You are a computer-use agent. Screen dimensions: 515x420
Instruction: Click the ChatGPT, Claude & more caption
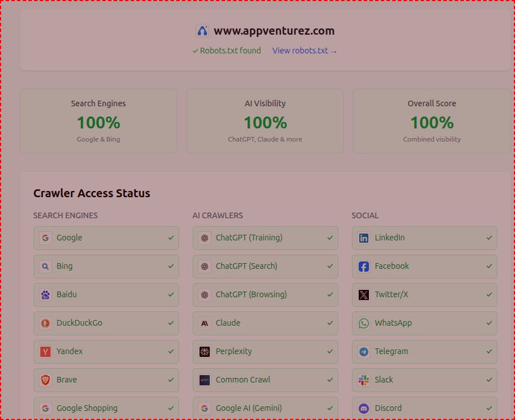click(265, 139)
